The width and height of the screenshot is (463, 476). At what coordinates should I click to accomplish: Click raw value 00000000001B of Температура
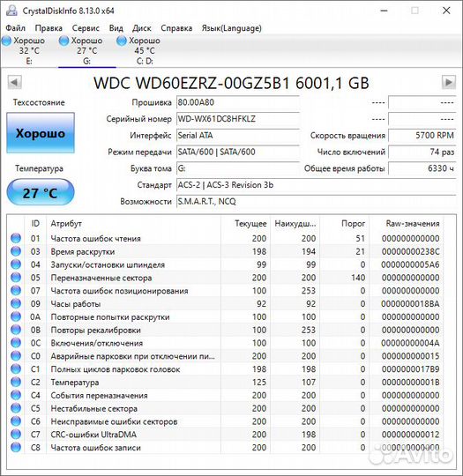pyautogui.click(x=410, y=382)
